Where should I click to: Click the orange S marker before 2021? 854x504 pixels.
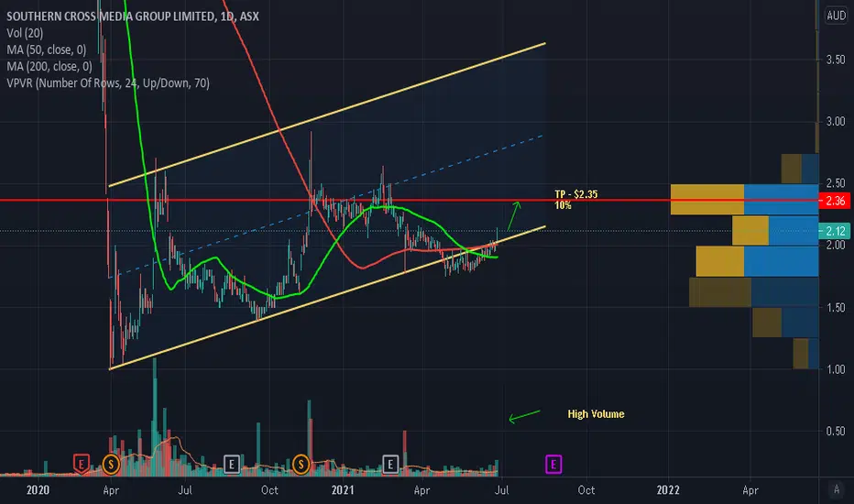pyautogui.click(x=301, y=465)
